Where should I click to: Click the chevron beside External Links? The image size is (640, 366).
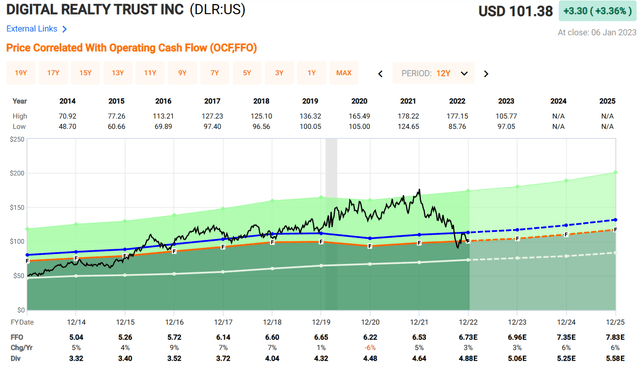[x=64, y=29]
